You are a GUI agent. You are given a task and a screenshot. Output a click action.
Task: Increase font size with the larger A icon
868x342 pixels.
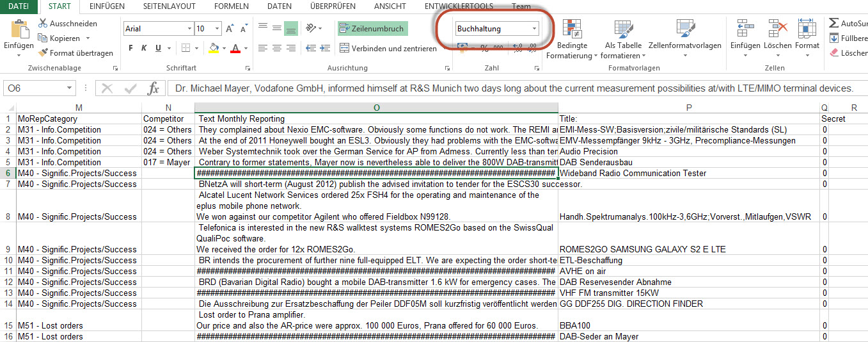pos(230,29)
